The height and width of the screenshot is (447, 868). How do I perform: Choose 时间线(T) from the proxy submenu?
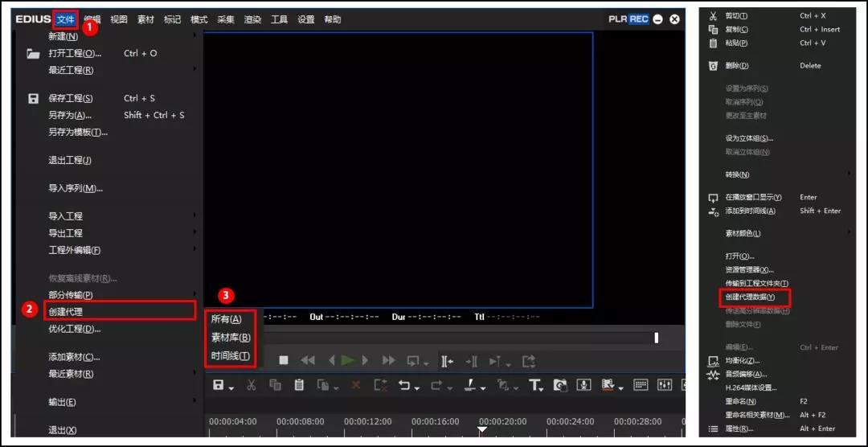tap(231, 355)
